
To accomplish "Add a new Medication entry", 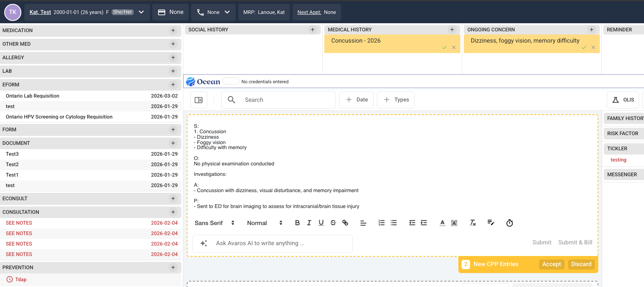I will (173, 31).
